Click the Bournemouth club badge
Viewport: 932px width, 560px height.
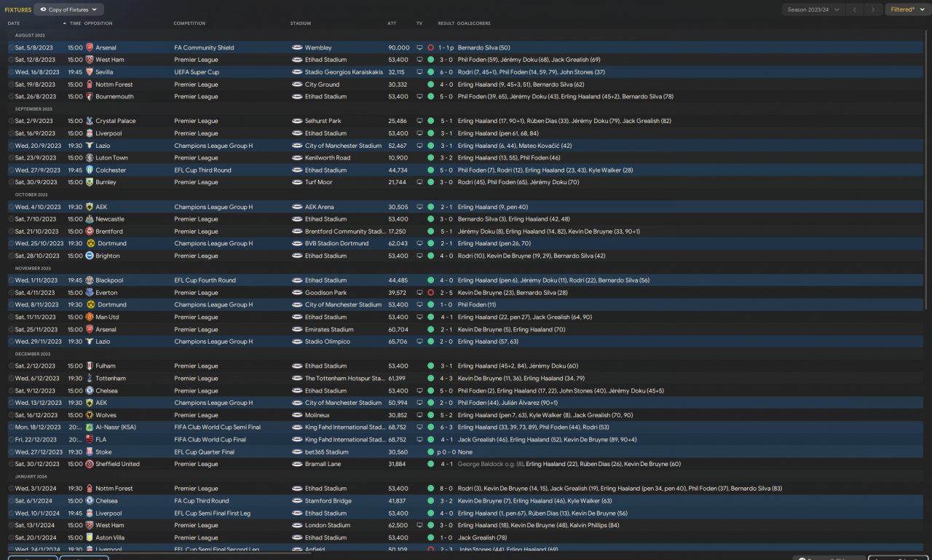(89, 97)
